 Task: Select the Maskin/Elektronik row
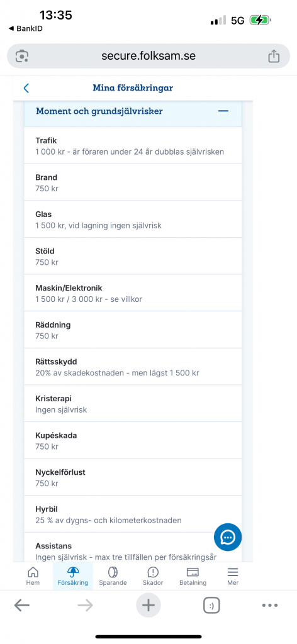[133, 293]
